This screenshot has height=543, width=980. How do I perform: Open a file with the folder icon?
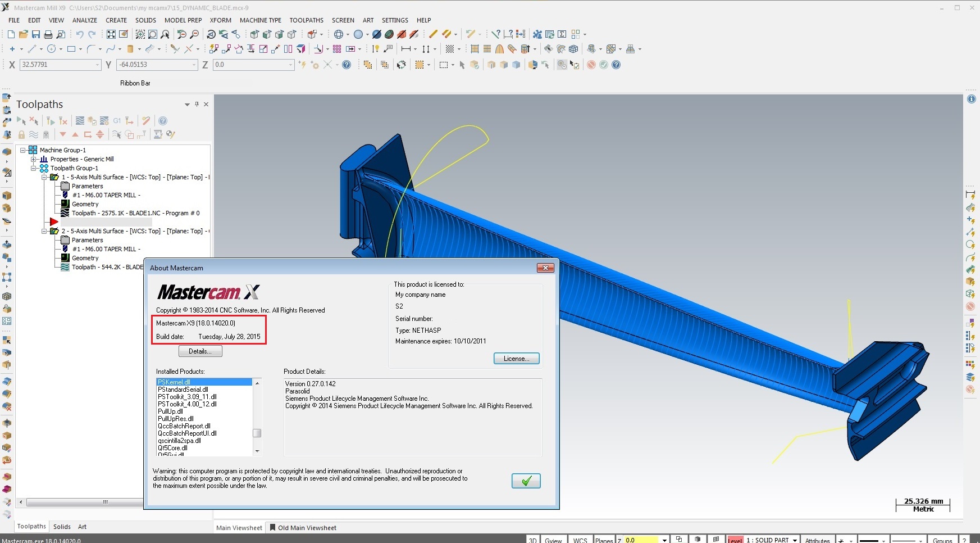click(24, 34)
